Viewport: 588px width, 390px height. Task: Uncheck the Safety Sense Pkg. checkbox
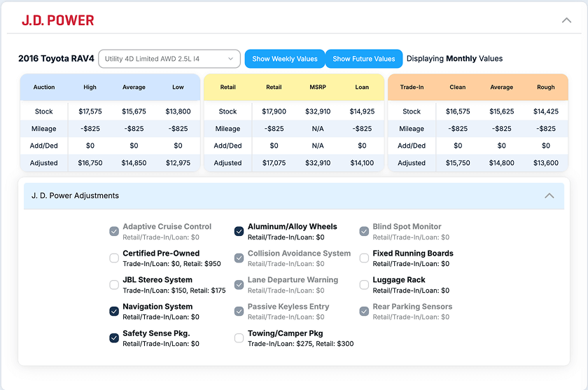tap(114, 338)
